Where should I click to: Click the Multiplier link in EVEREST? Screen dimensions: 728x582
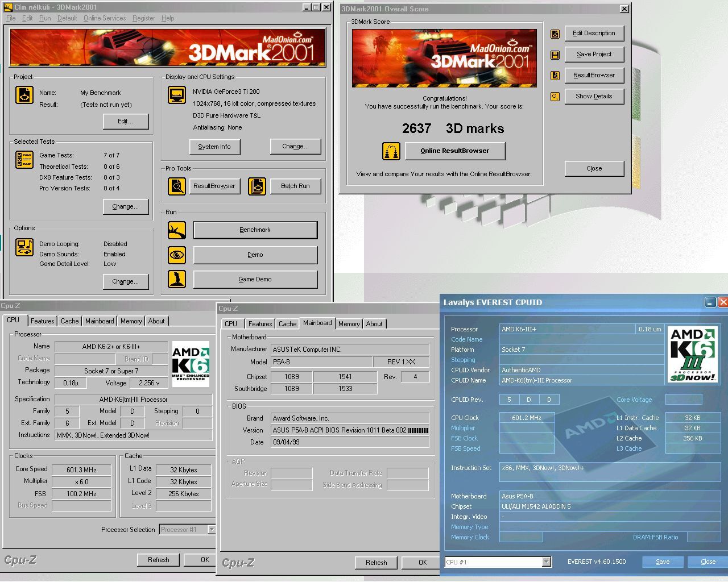463,428
